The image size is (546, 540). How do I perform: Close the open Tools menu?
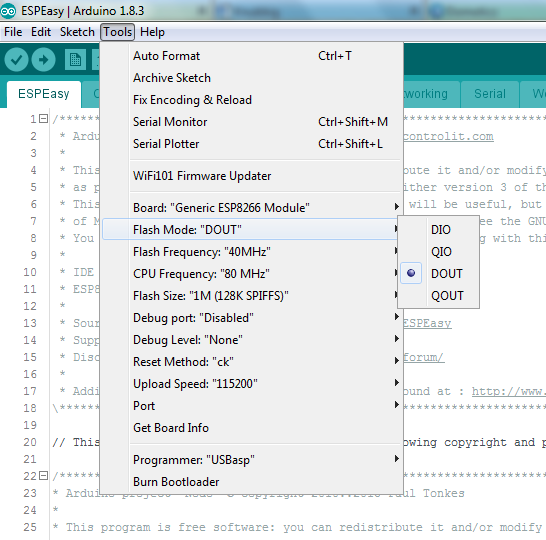[x=117, y=32]
